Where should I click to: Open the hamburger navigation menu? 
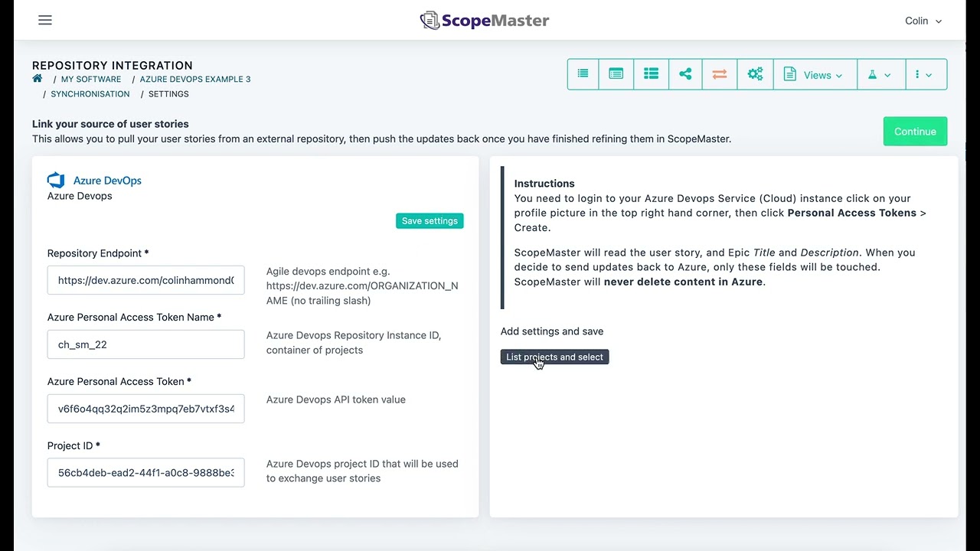tap(45, 21)
